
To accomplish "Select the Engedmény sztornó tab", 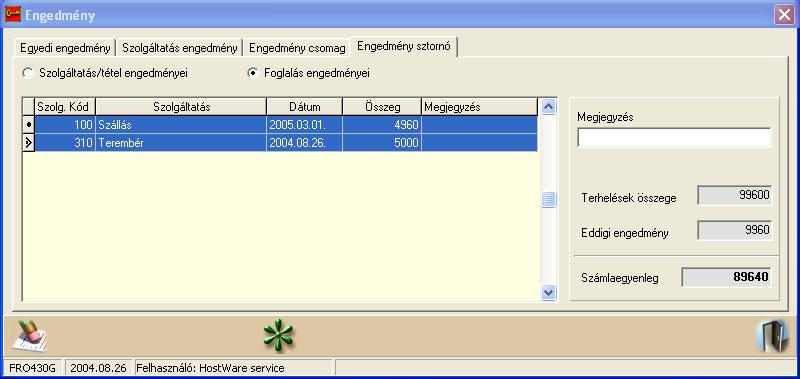I will (x=404, y=46).
